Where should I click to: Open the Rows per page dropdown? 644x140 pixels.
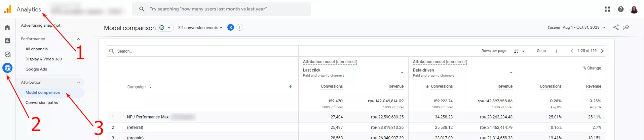[519, 51]
